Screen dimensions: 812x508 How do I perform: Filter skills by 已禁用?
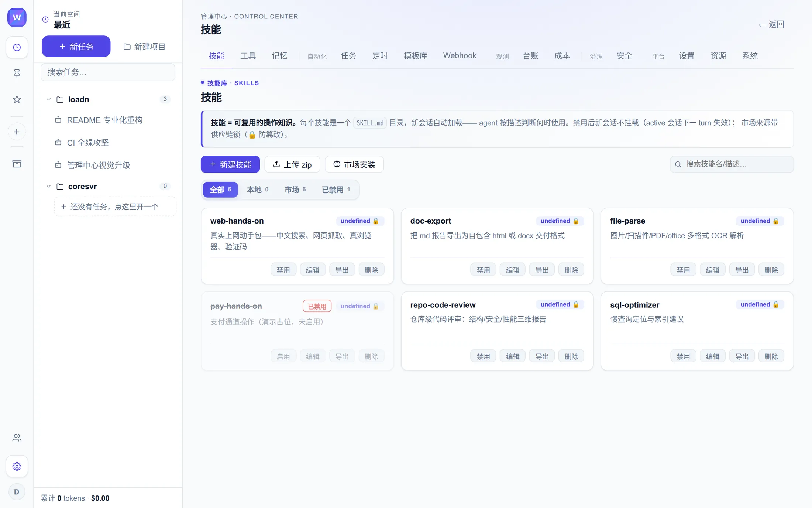click(336, 190)
